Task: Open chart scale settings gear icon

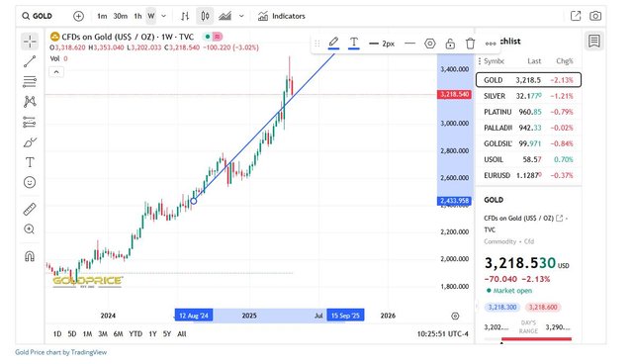Action: tap(455, 316)
